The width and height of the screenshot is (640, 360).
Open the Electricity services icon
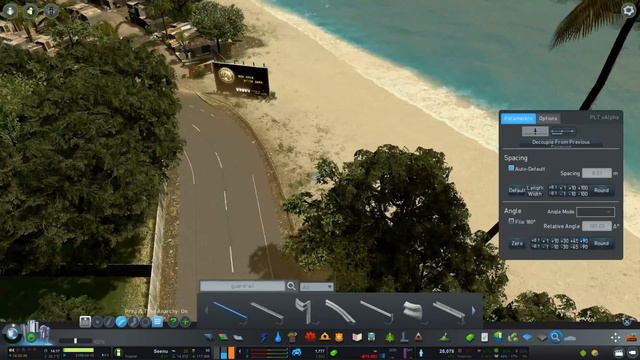tap(264, 337)
